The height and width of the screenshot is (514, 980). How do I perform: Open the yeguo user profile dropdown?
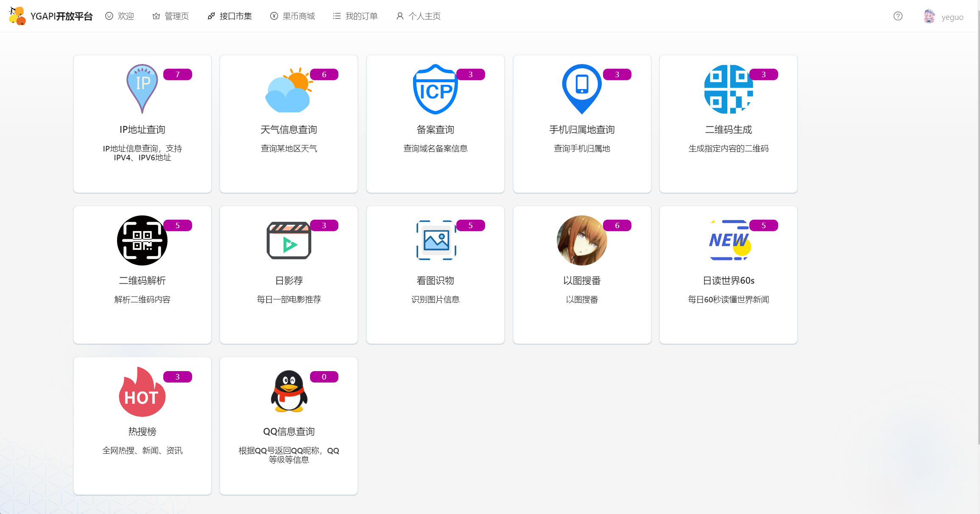[x=944, y=17]
